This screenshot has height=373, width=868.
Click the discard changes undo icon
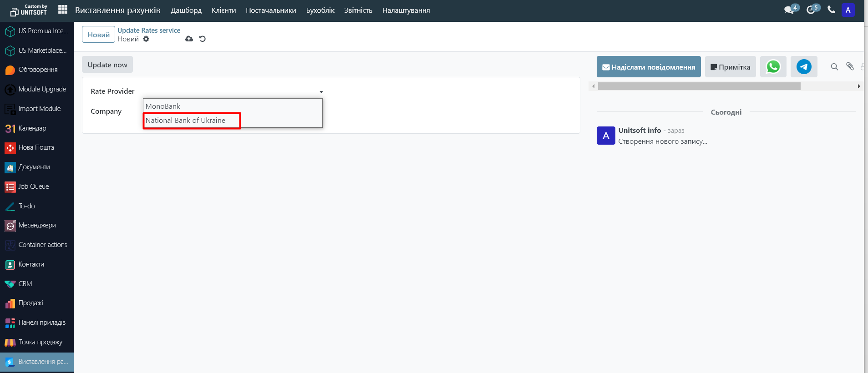(203, 39)
